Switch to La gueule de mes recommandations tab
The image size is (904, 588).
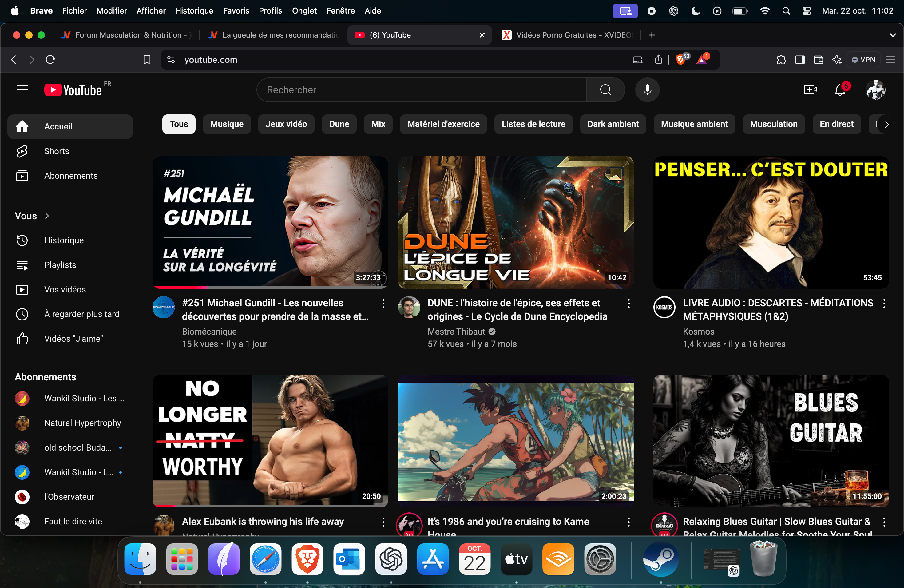[273, 35]
